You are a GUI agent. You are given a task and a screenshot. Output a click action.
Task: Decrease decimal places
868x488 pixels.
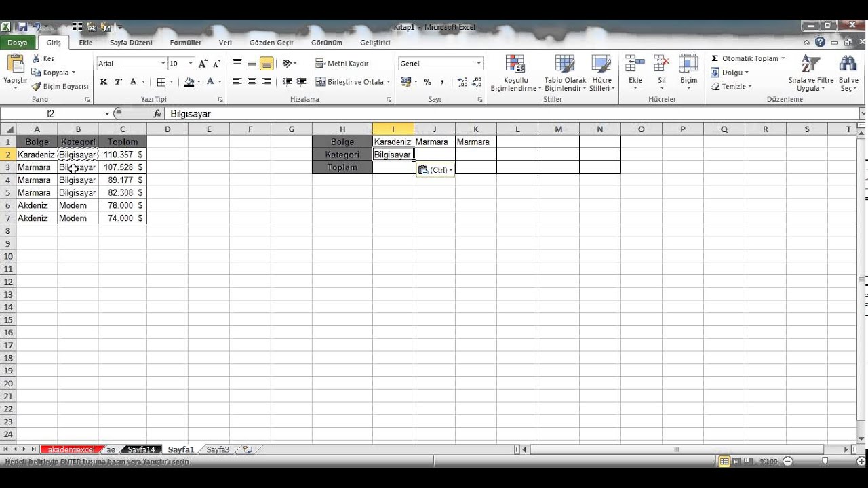click(x=477, y=82)
